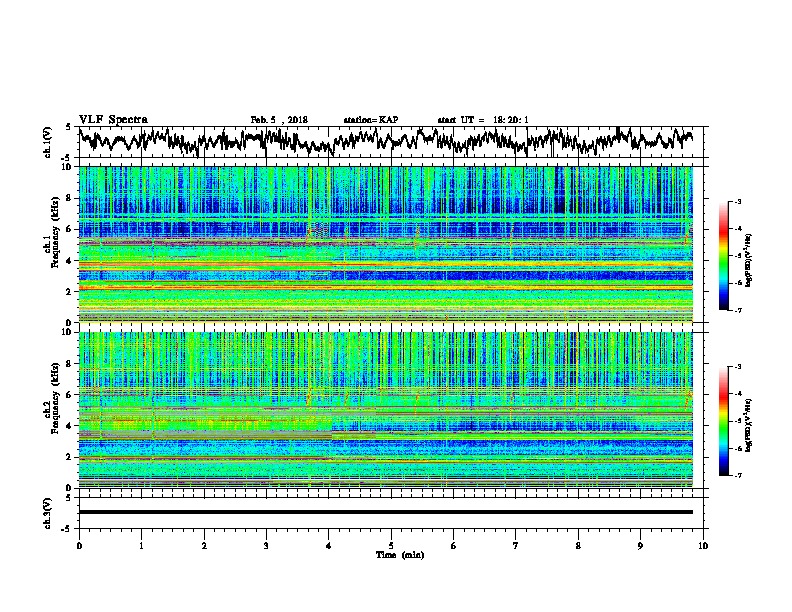Click time axis tick label "0"
The width and height of the screenshot is (792, 612).
(79, 546)
